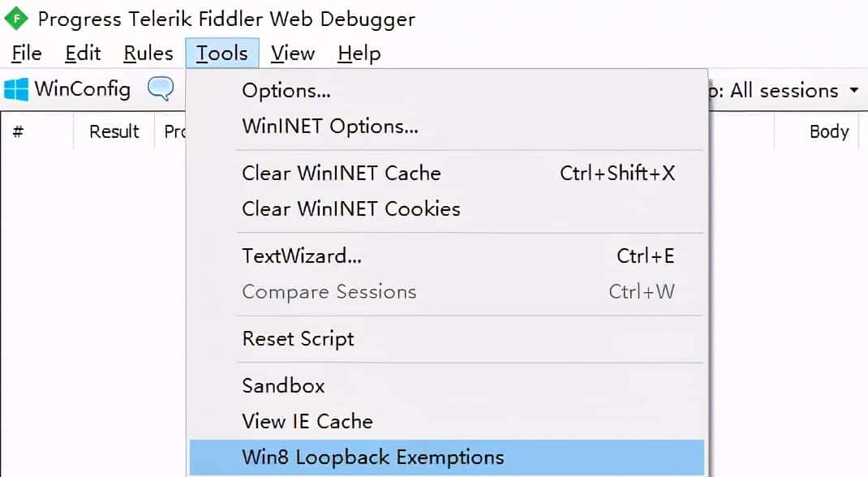Open the File menu
Viewport: 868px width, 477px height.
pos(27,54)
